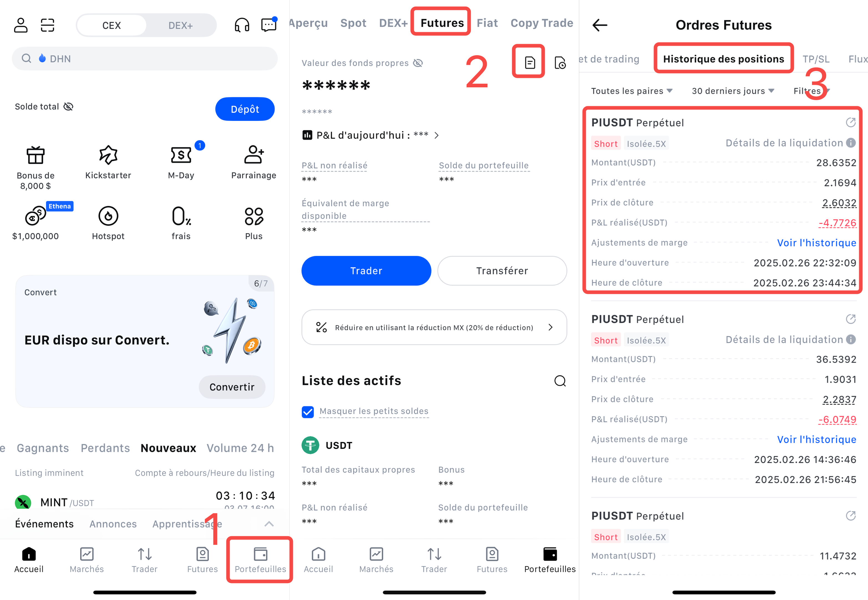The image size is (868, 600).
Task: Go back with the arrow in Ordres Futures
Action: click(600, 25)
